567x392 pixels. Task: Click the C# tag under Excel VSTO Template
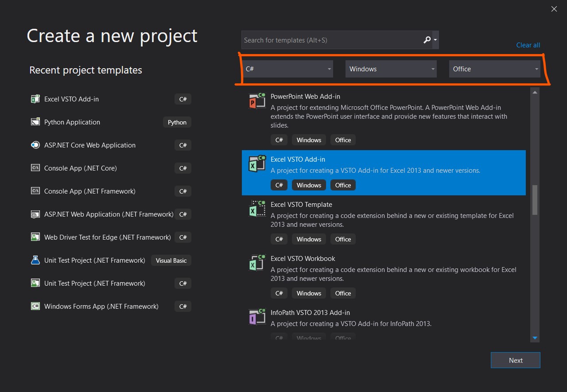click(279, 239)
